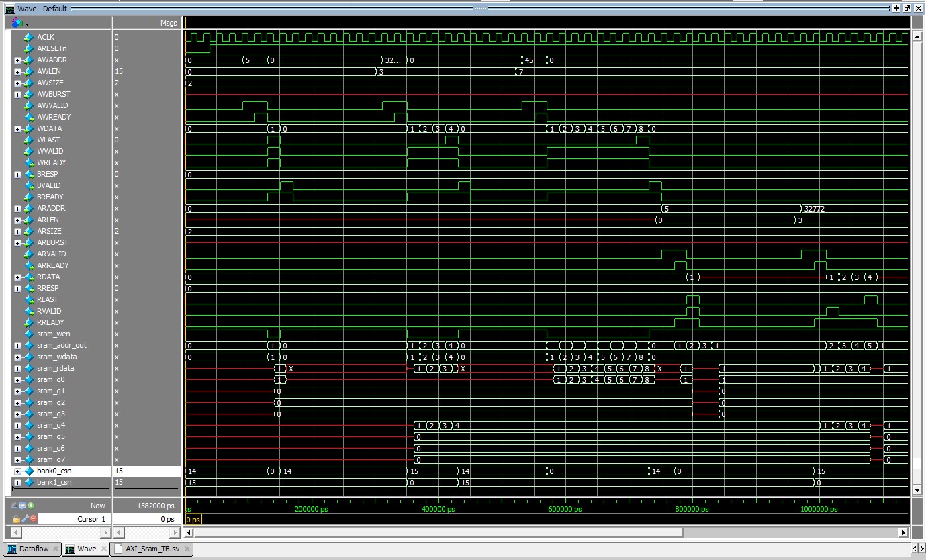The height and width of the screenshot is (560, 926).
Task: Click the Cursor 1 name label
Action: [x=93, y=519]
